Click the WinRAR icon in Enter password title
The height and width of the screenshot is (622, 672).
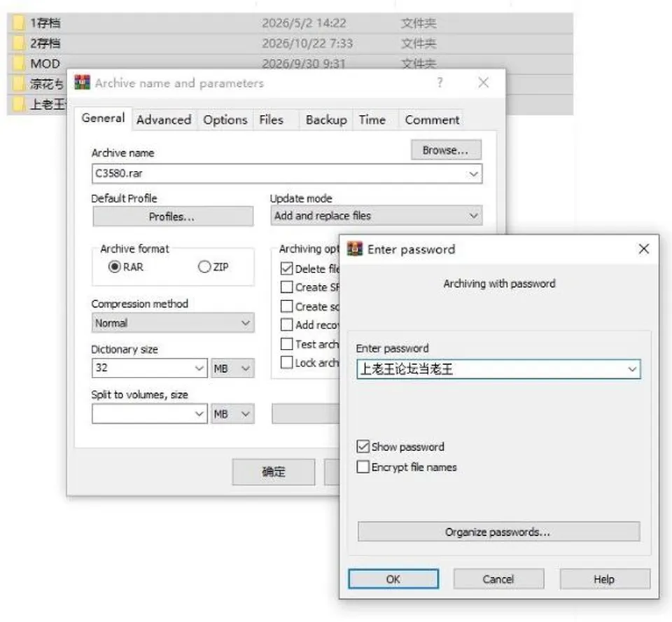coord(355,249)
